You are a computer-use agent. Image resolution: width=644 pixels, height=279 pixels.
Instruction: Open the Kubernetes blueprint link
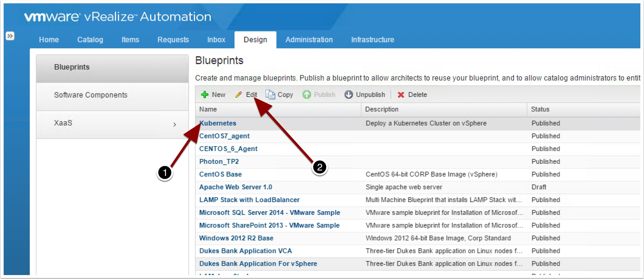(218, 123)
